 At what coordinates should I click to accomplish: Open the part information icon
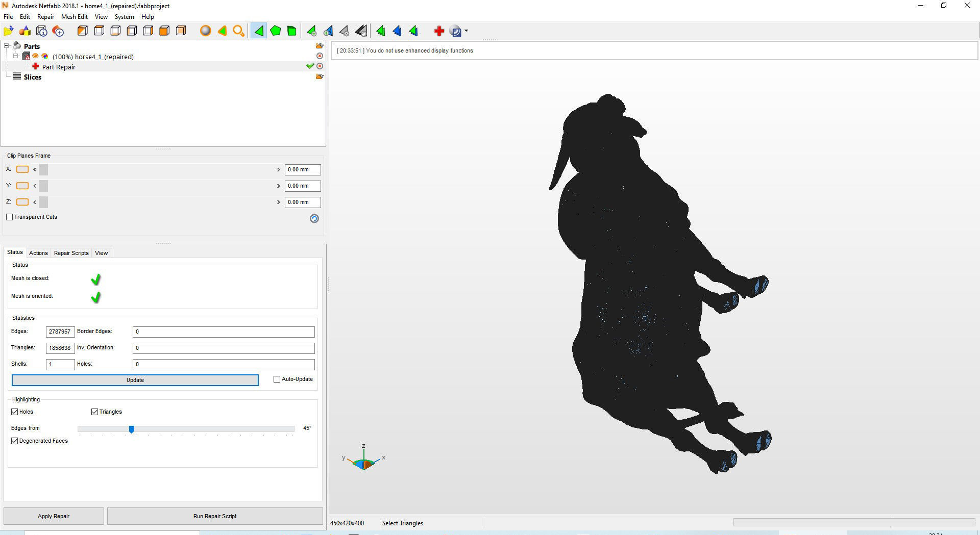42,31
